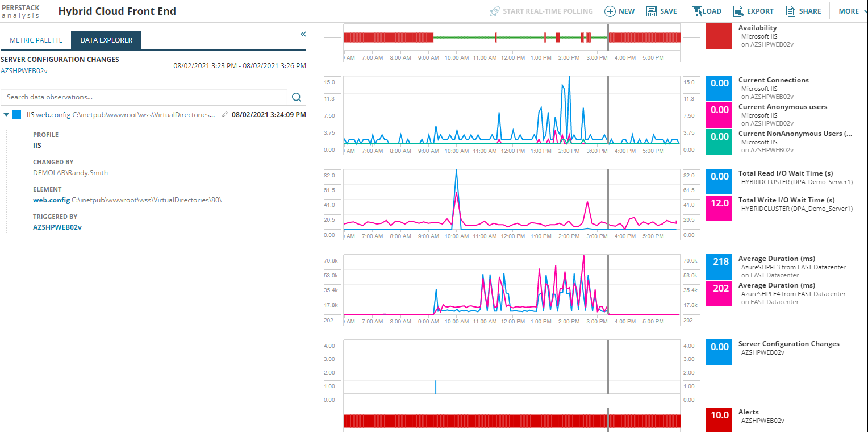868x432 pixels.
Task: Click the Export icon
Action: click(738, 11)
